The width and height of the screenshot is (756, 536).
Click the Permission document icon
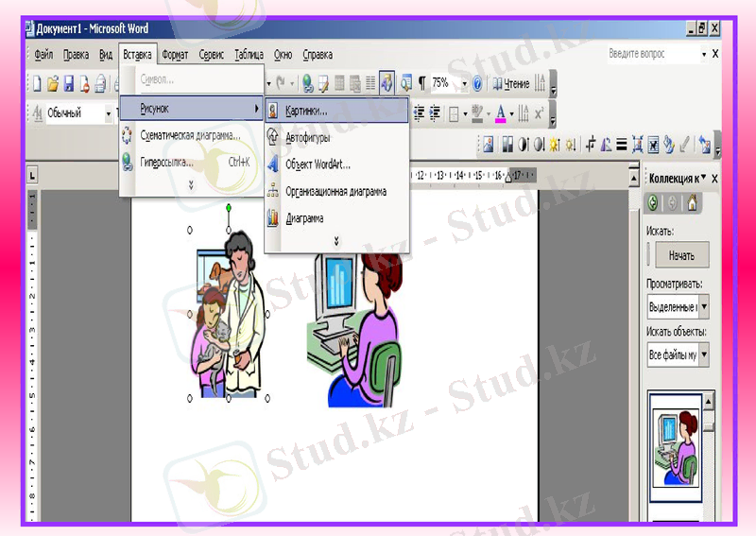pos(84,84)
